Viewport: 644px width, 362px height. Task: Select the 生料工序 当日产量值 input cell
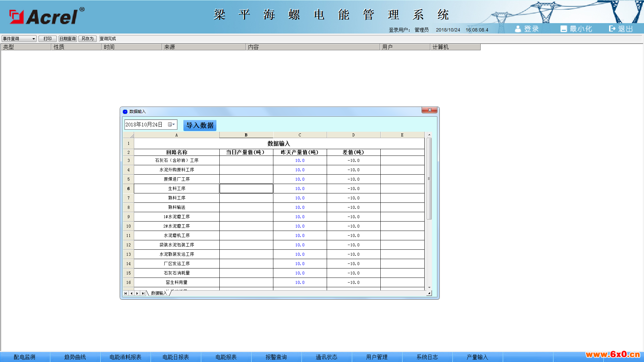(246, 189)
